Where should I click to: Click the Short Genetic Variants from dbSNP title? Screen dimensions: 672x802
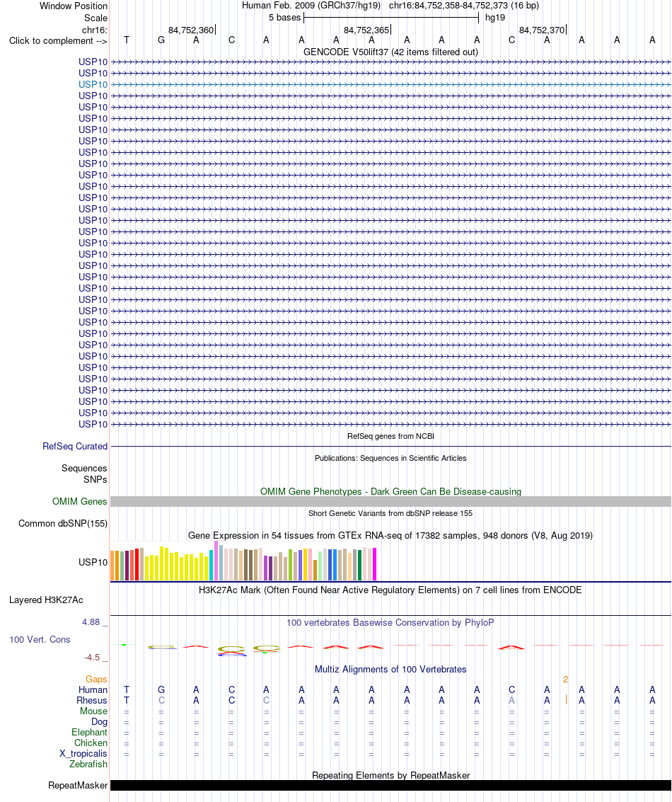390,513
